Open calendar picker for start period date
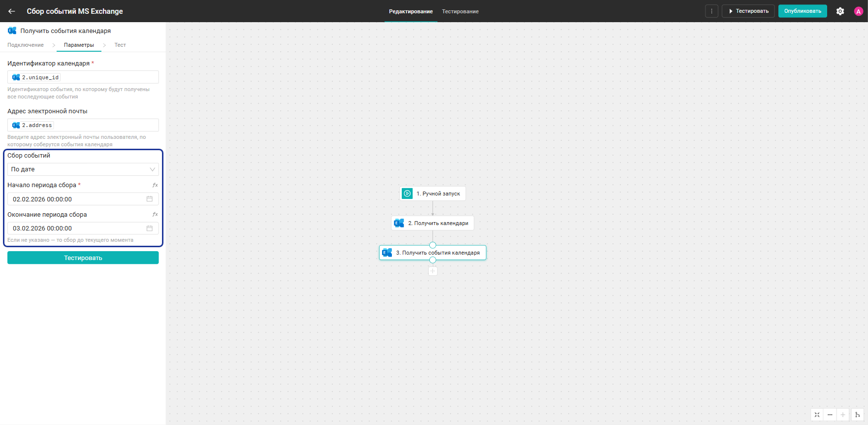 pos(150,199)
